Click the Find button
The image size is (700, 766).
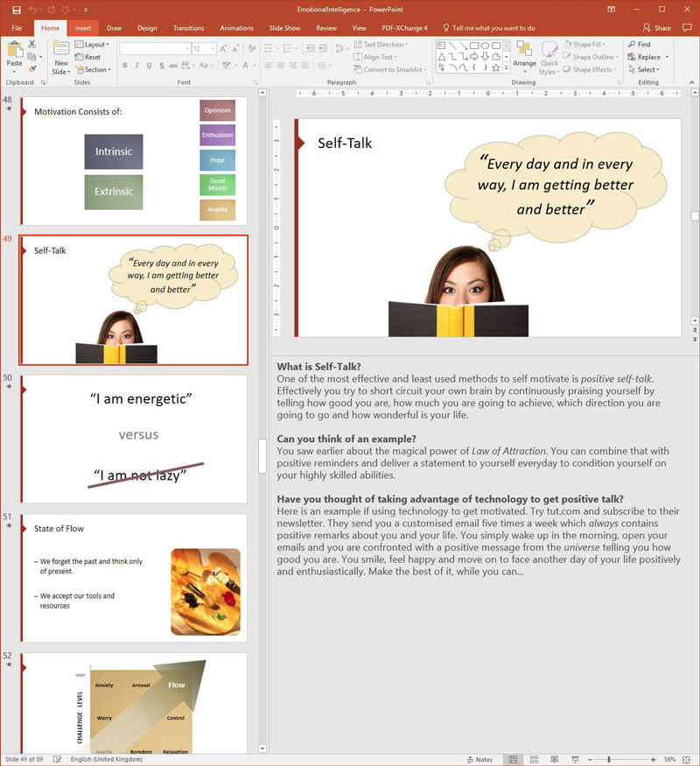(640, 44)
